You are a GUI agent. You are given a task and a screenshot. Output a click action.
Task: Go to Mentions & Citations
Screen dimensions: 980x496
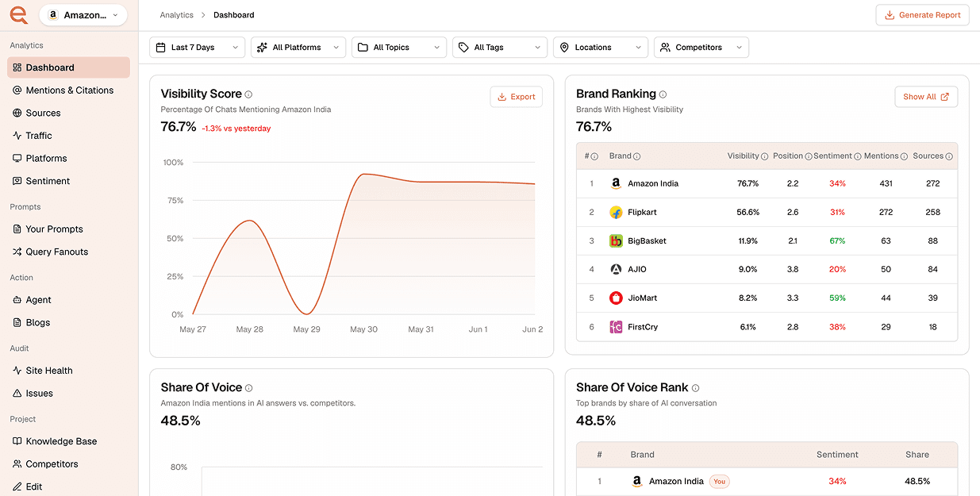68,90
